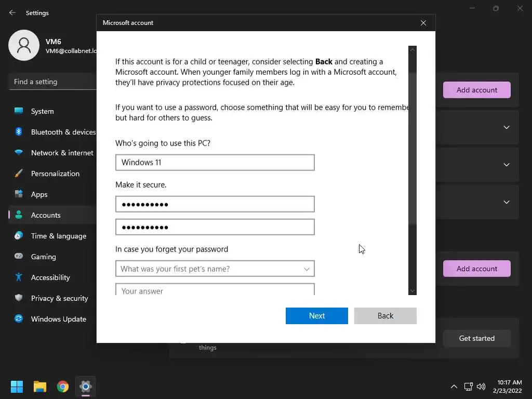Go to Network & internet settings
532x399 pixels.
coord(52,153)
